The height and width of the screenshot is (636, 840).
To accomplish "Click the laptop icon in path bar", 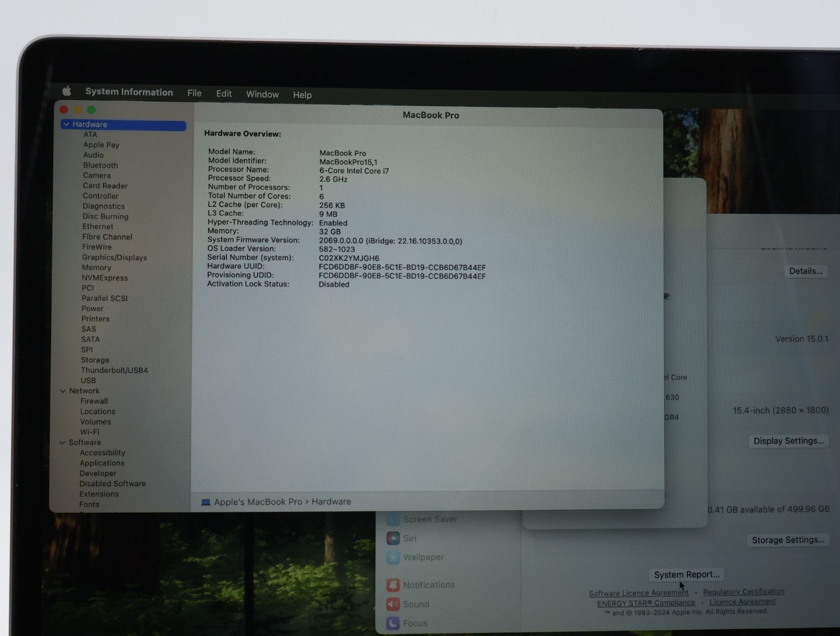I will click(x=206, y=502).
